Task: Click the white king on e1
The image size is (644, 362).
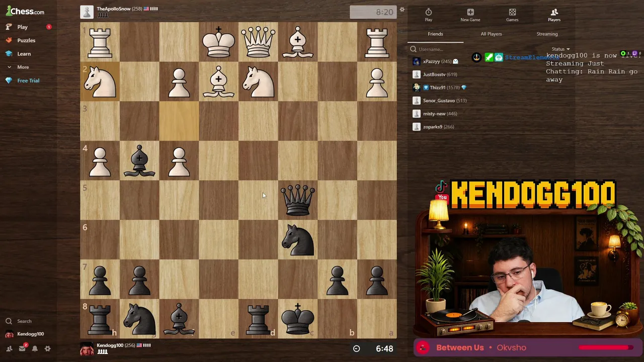Action: (x=218, y=42)
